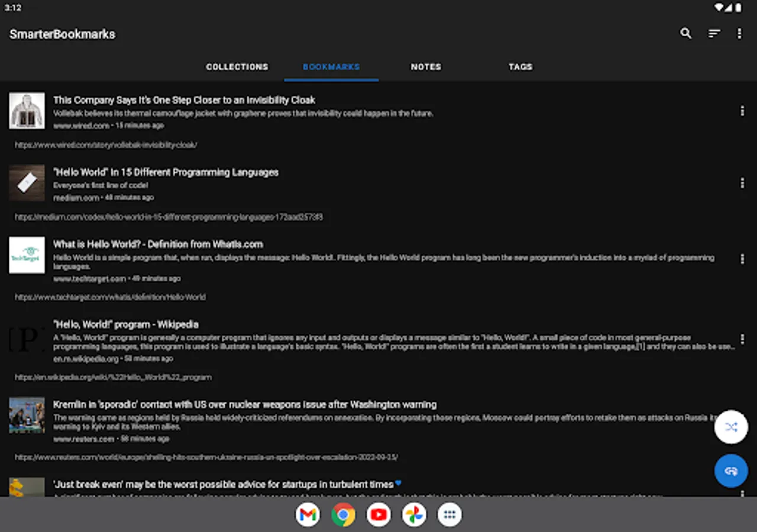This screenshot has width=757, height=532.
Task: Open options for 15 Programming Languages bookmark
Action: (742, 183)
